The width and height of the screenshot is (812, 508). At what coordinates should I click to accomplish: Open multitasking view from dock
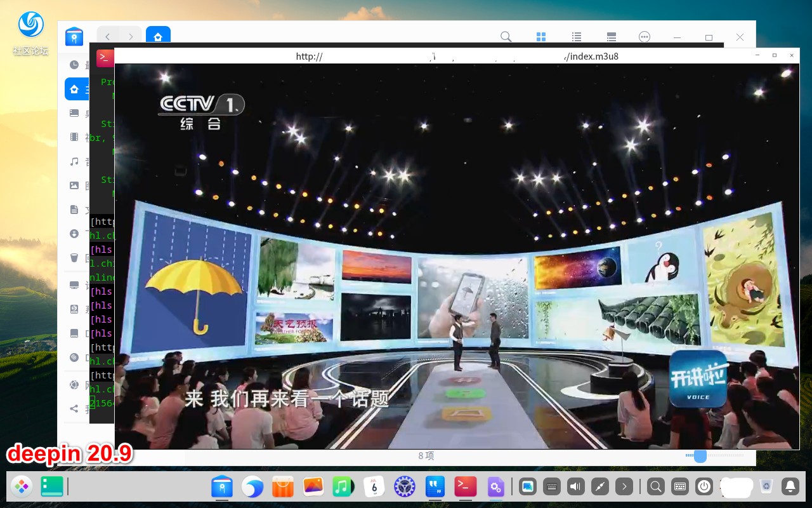[52, 487]
